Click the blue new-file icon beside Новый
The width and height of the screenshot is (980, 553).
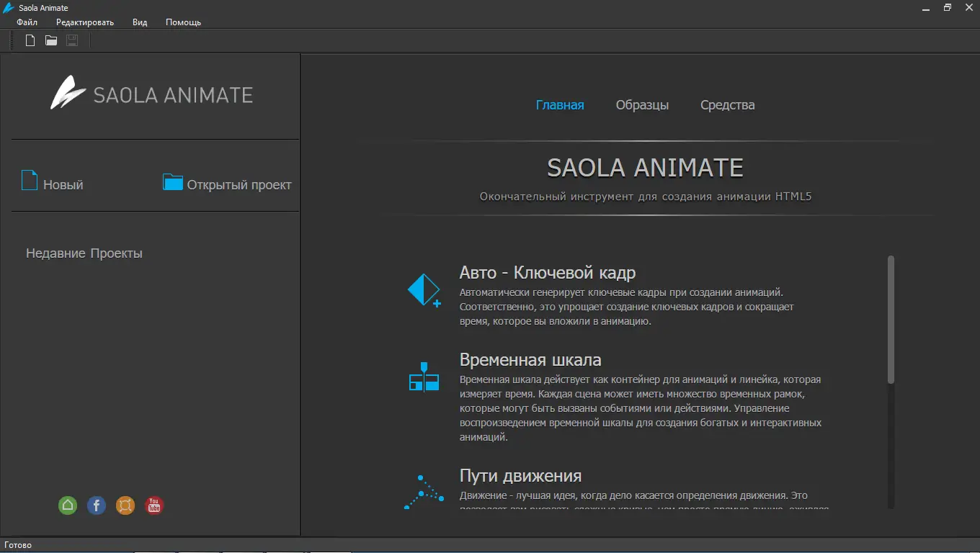(x=29, y=180)
